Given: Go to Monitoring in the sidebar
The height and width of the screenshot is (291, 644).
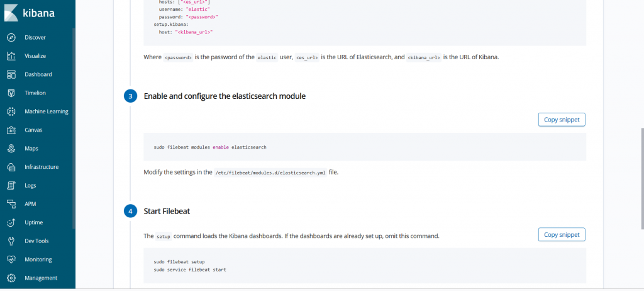Looking at the screenshot, I should (x=38, y=260).
